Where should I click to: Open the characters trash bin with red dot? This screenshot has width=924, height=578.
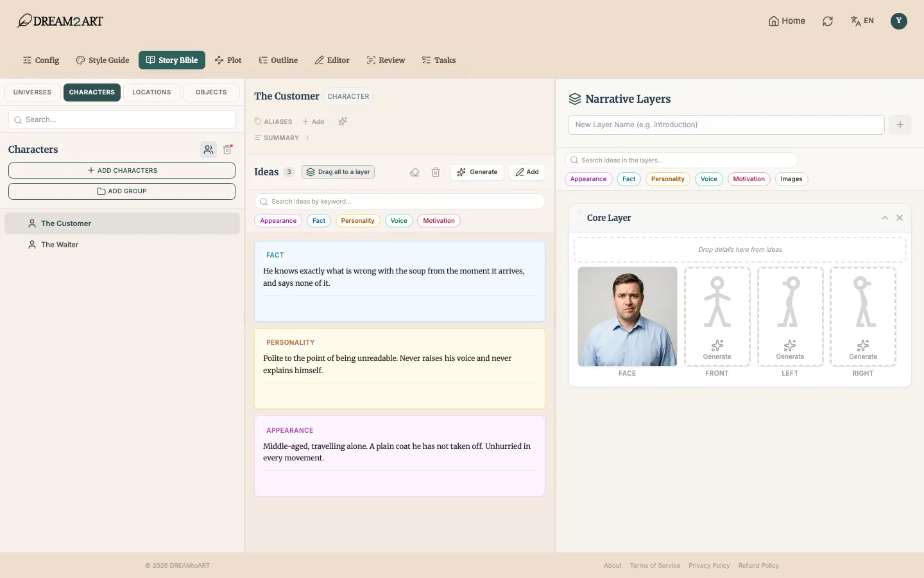click(228, 150)
